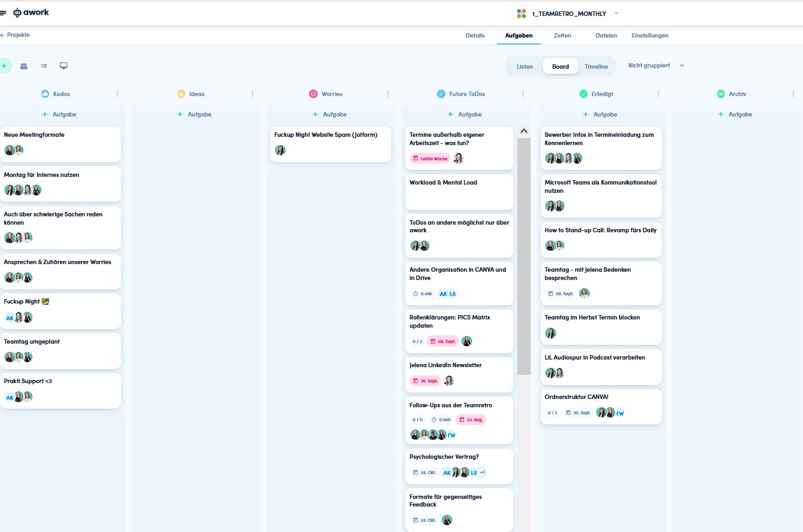Open Kudos column three-dot menu
The image size is (803, 532).
(x=117, y=94)
